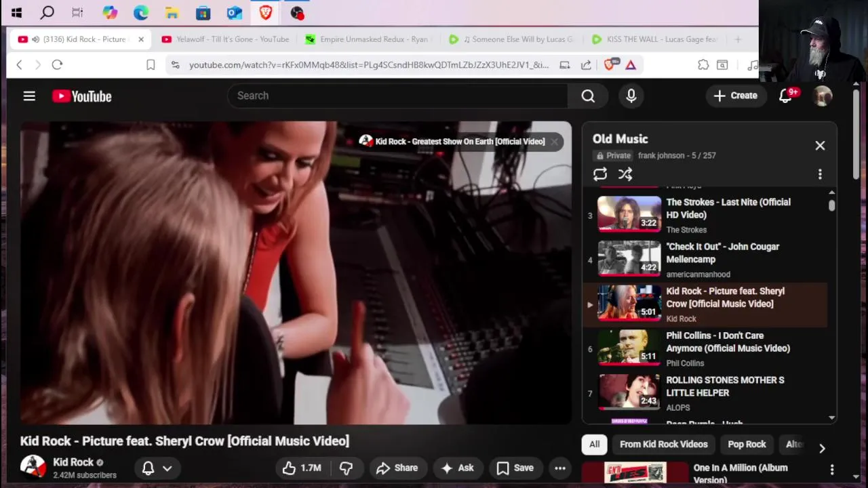Search with your voice microphone
Screen dimensions: 868x488
[631, 96]
